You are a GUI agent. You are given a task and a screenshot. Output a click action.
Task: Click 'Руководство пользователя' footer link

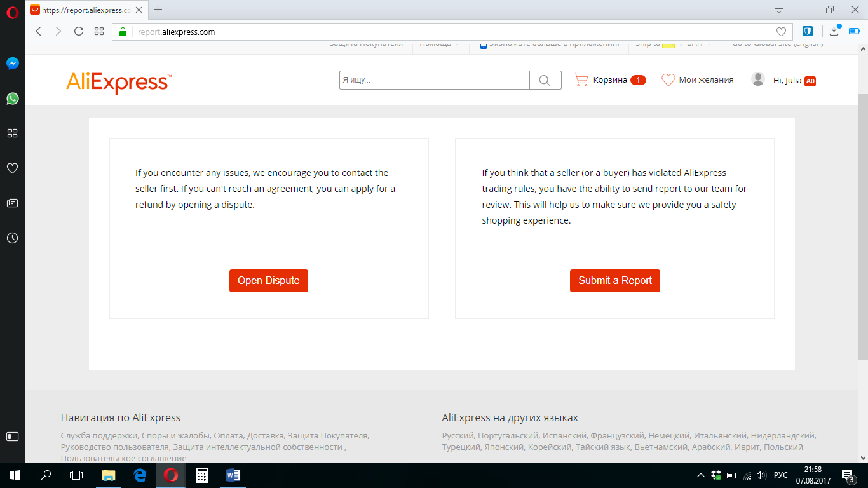pos(114,447)
